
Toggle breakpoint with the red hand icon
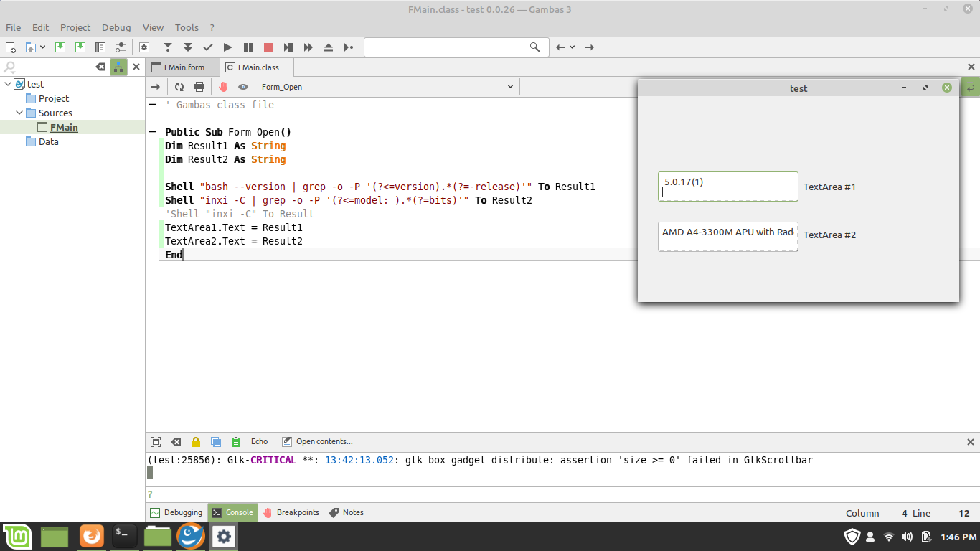[223, 87]
